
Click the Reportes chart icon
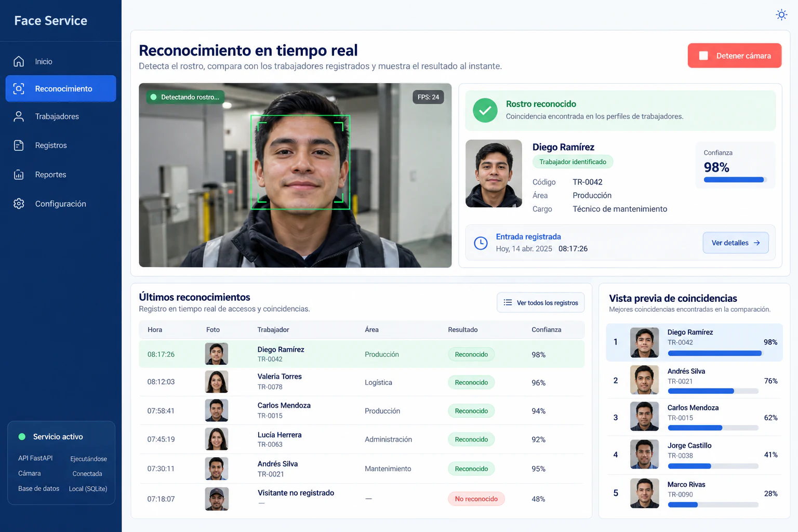pos(19,175)
